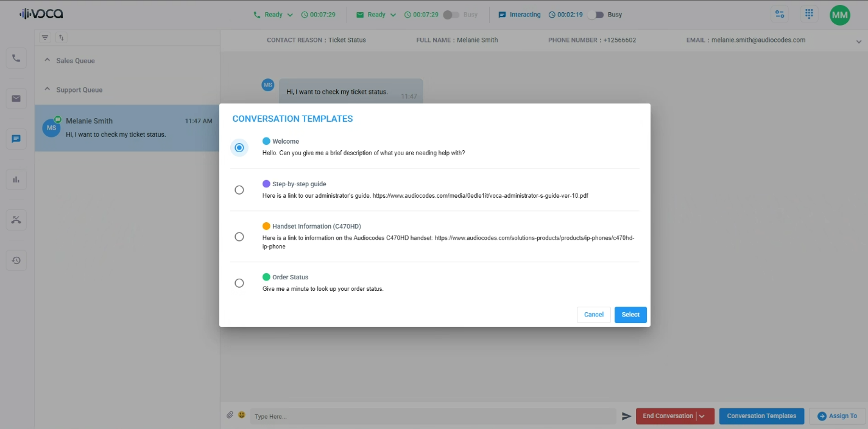Choose the Handset Information (C470HD) radio button
The width and height of the screenshot is (868, 429).
(x=239, y=237)
